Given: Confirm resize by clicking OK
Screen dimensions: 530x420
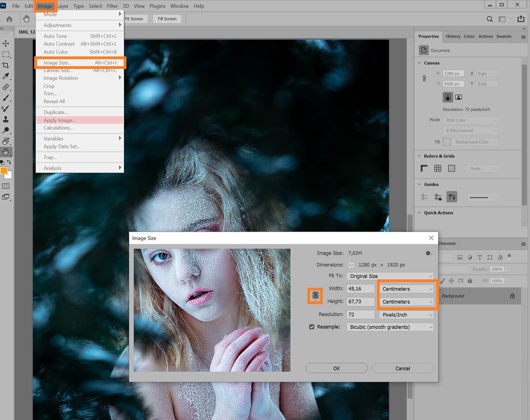Looking at the screenshot, I should [x=337, y=368].
